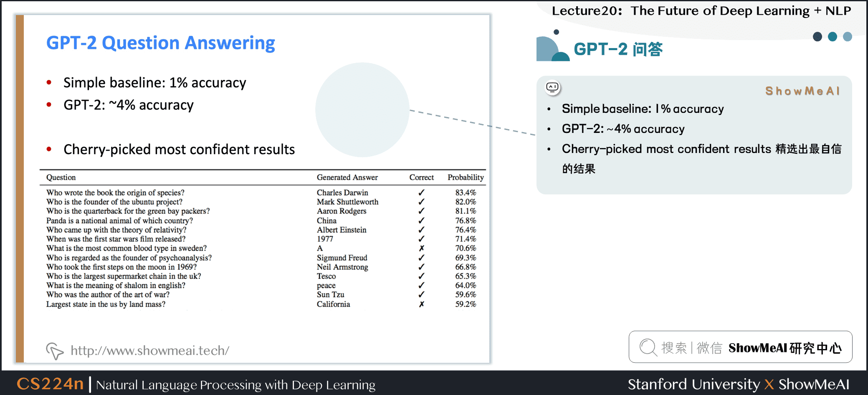868x395 pixels.
Task: Click the 'ShowMeAI' label in the notes card
Action: tap(802, 91)
